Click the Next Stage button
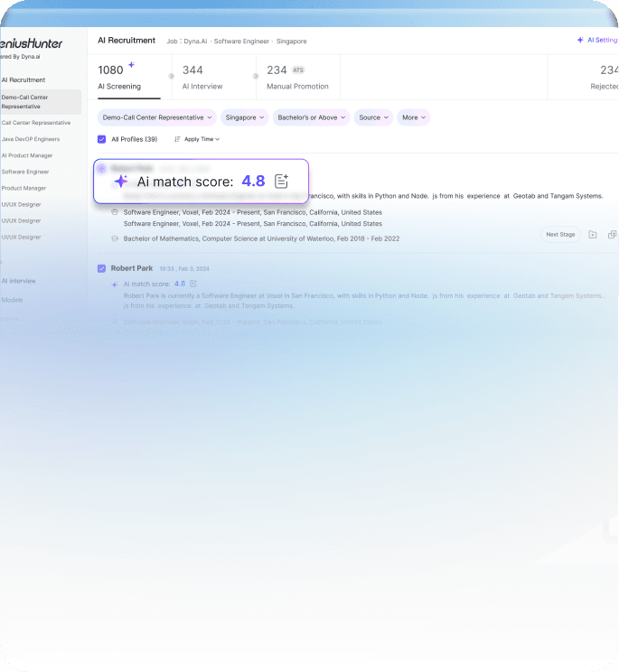Image resolution: width=619 pixels, height=672 pixels. pos(560,235)
